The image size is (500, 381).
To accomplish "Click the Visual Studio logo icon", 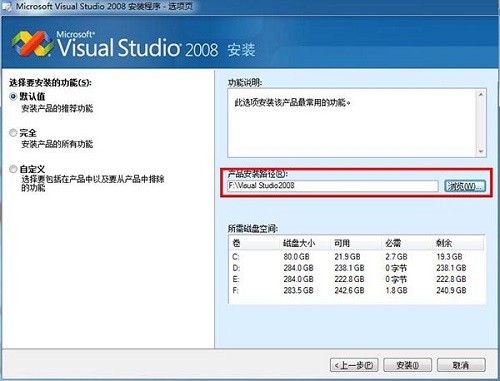I will pos(32,44).
